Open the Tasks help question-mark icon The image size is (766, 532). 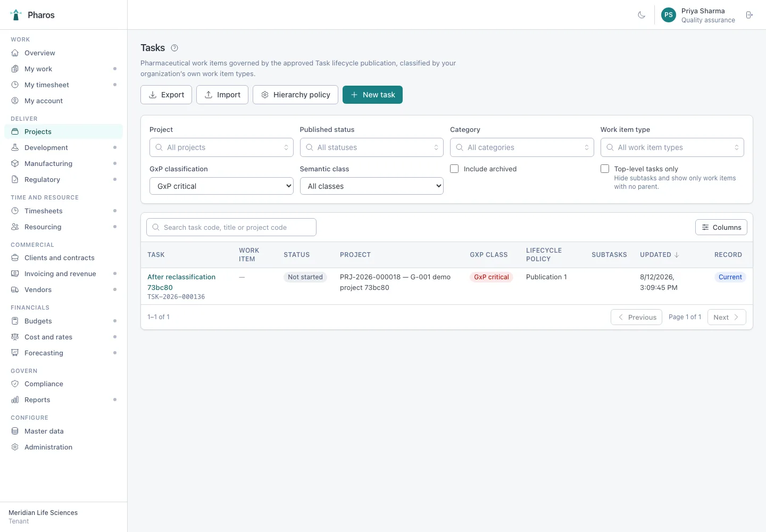(x=174, y=48)
